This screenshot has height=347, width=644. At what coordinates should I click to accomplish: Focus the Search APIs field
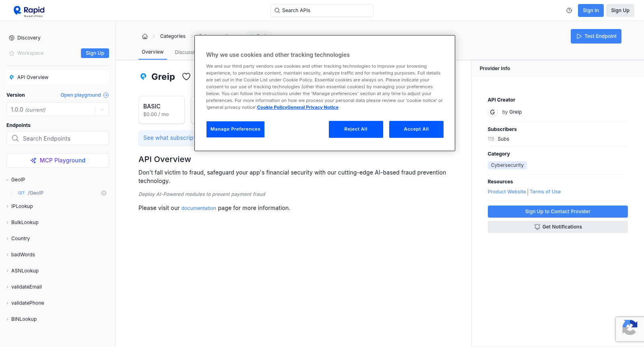(322, 10)
